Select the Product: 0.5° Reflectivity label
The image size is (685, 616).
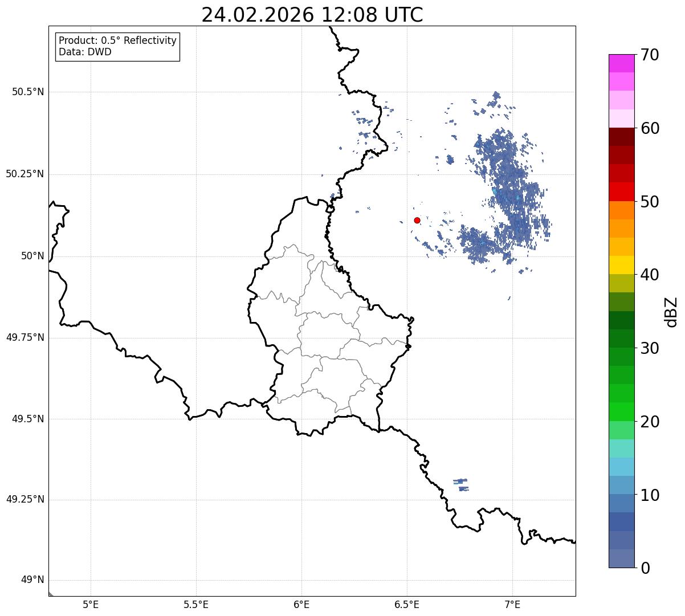pyautogui.click(x=118, y=40)
